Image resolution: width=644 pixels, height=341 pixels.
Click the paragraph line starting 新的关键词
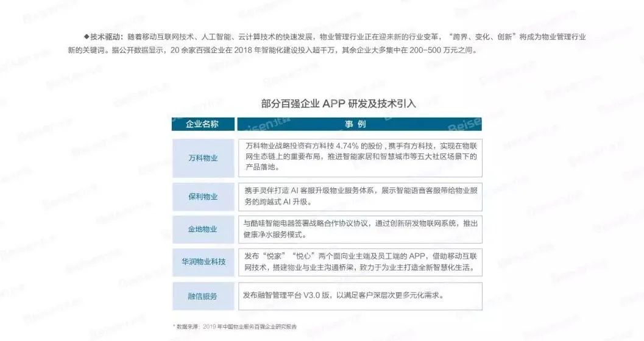[x=273, y=51]
